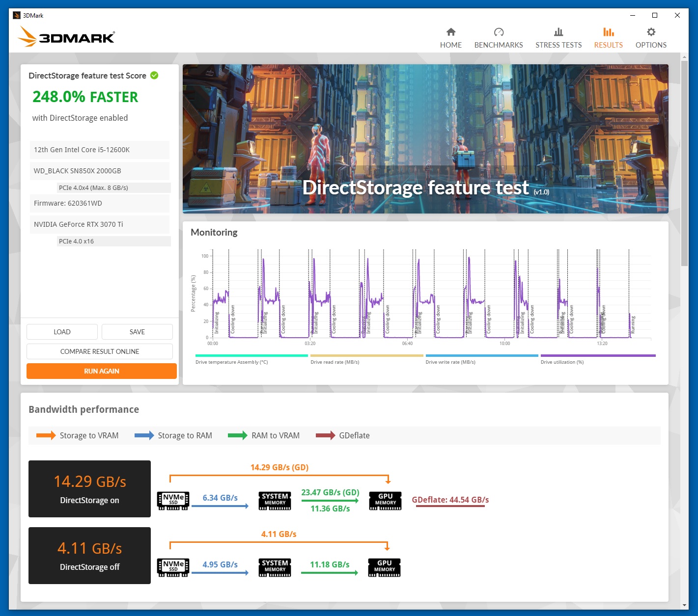Click the green validated checkmark icon
The height and width of the screenshot is (616, 698).
point(154,75)
